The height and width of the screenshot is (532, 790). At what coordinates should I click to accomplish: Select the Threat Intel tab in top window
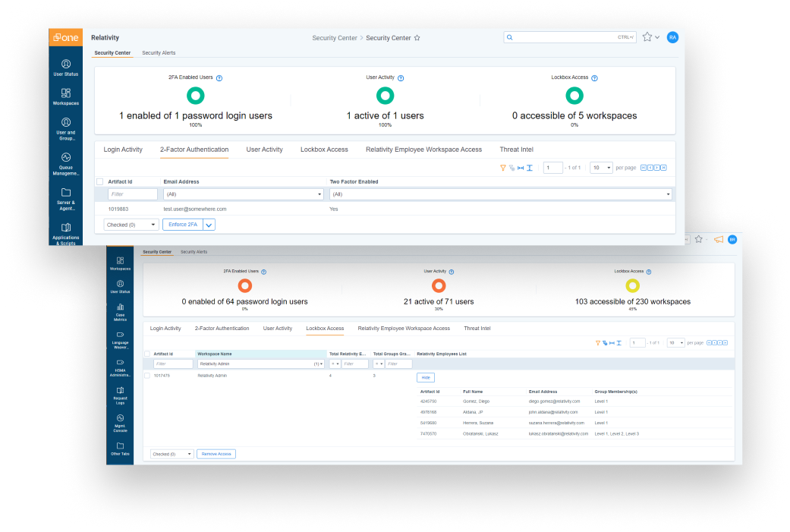point(516,150)
